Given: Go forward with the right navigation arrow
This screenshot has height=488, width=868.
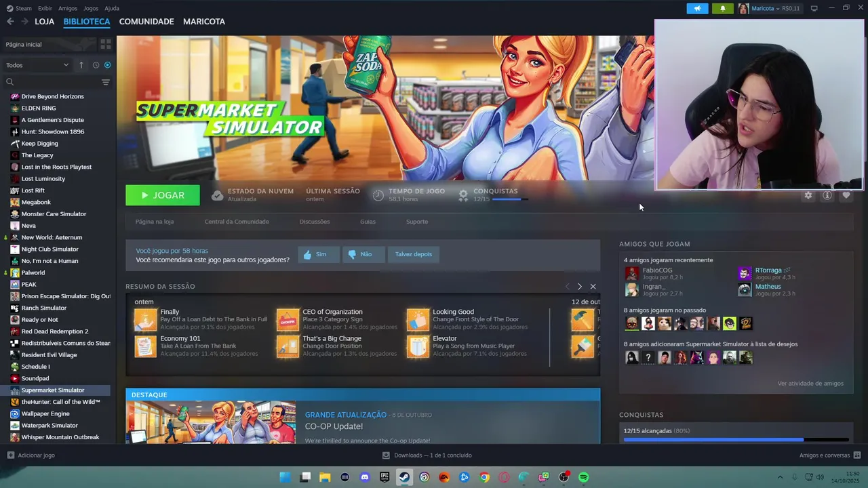Looking at the screenshot, I should 24,22.
